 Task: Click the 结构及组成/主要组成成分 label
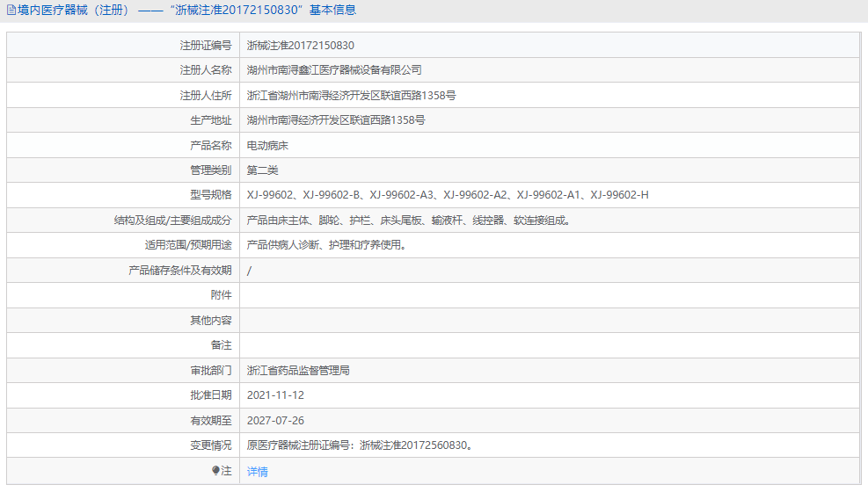pyautogui.click(x=172, y=221)
